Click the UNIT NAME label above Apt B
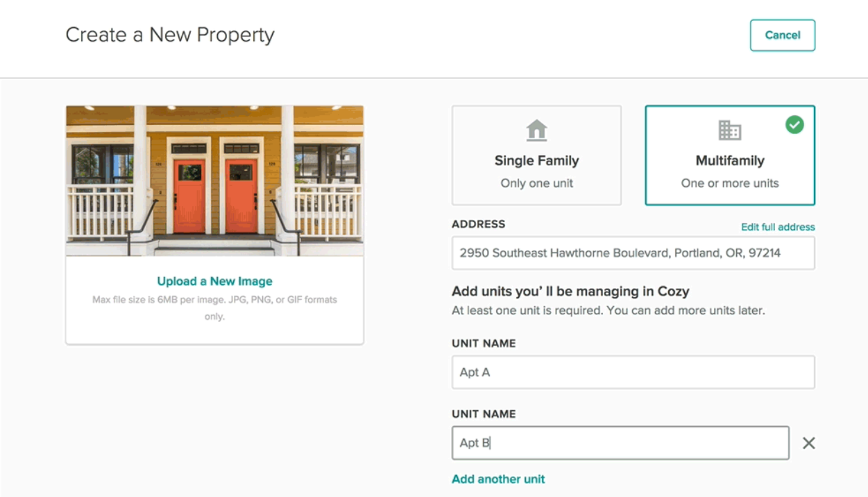868x497 pixels. (x=484, y=414)
